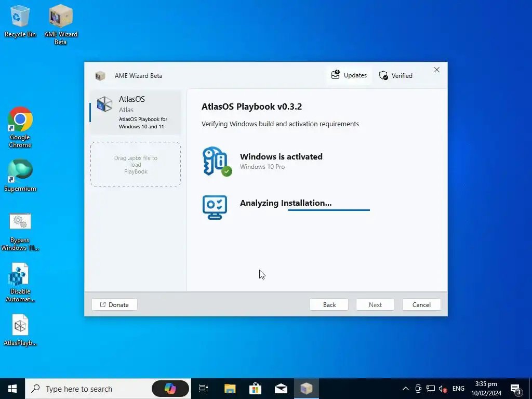Click the Analyzing Installation monitor icon
This screenshot has width=532, height=399.
pos(215,207)
